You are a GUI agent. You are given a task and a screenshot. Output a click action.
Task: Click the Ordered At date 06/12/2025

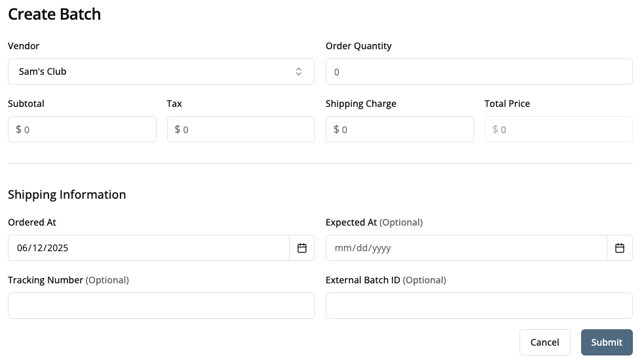click(148, 248)
